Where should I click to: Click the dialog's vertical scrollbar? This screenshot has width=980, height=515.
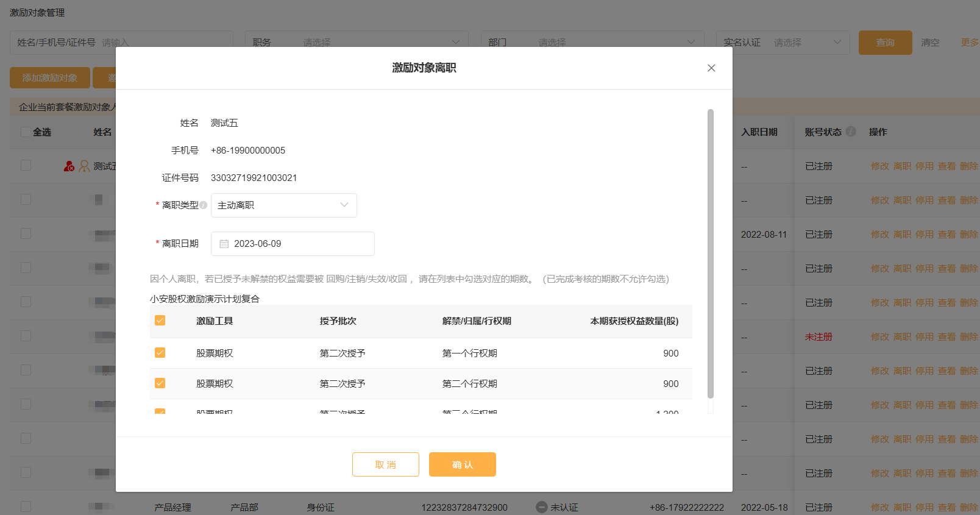711,254
